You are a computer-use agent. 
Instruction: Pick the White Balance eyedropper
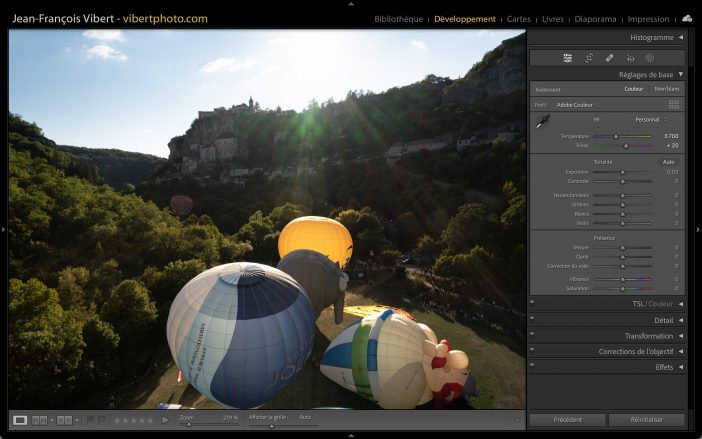coord(543,123)
